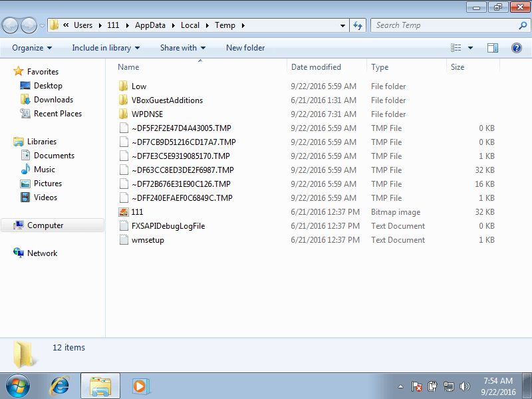Launch Internet Explorer from taskbar

click(60, 386)
